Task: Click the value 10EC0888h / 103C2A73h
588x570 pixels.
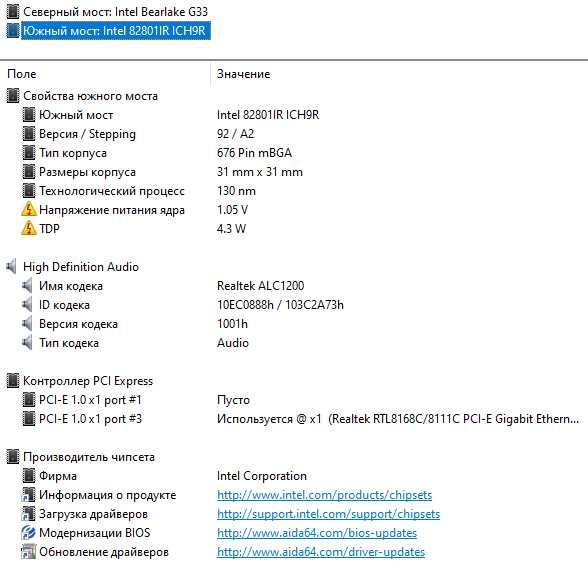Action: pyautogui.click(x=280, y=305)
